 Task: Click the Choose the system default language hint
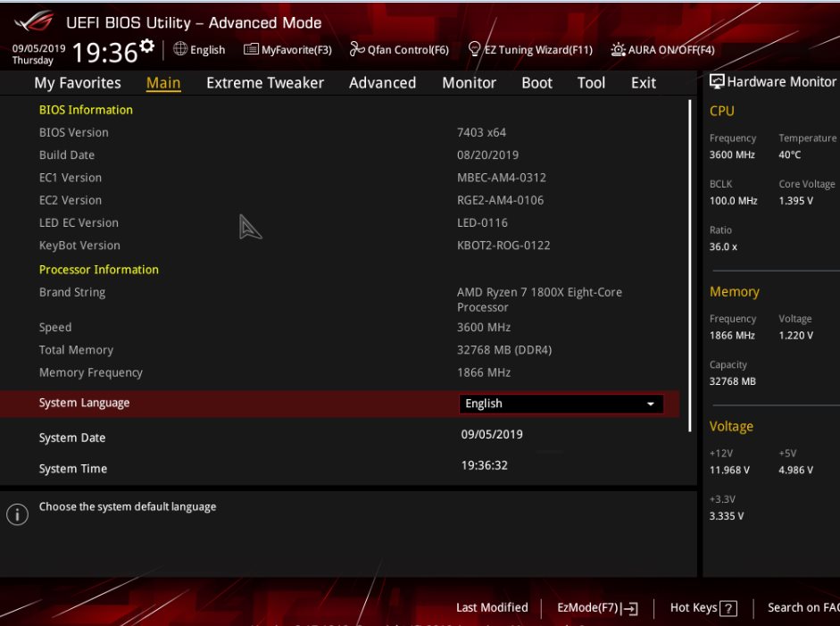pyautogui.click(x=128, y=506)
